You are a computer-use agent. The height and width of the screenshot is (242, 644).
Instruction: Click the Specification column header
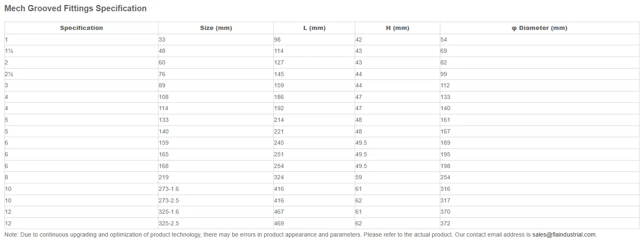pyautogui.click(x=81, y=28)
